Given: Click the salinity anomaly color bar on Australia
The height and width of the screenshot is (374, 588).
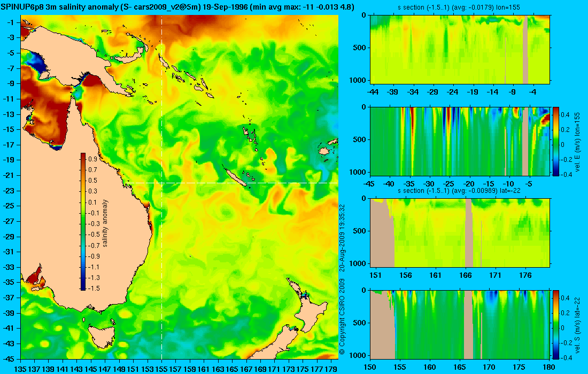Looking at the screenshot, I should (83, 222).
